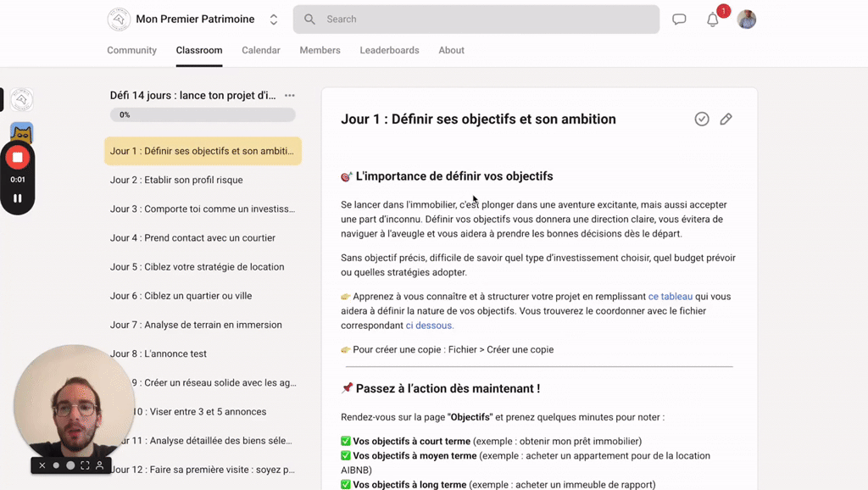Screen dimensions: 868x490
Task: Pause the screen recording
Action: 17,198
